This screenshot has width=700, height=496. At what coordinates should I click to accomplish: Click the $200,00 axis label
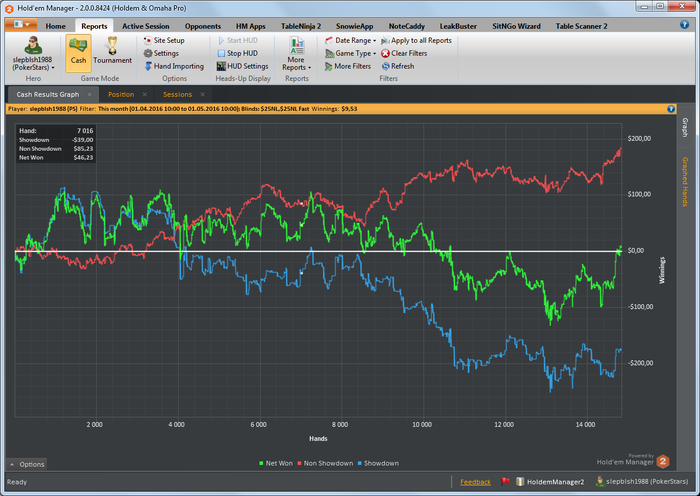[x=639, y=138]
